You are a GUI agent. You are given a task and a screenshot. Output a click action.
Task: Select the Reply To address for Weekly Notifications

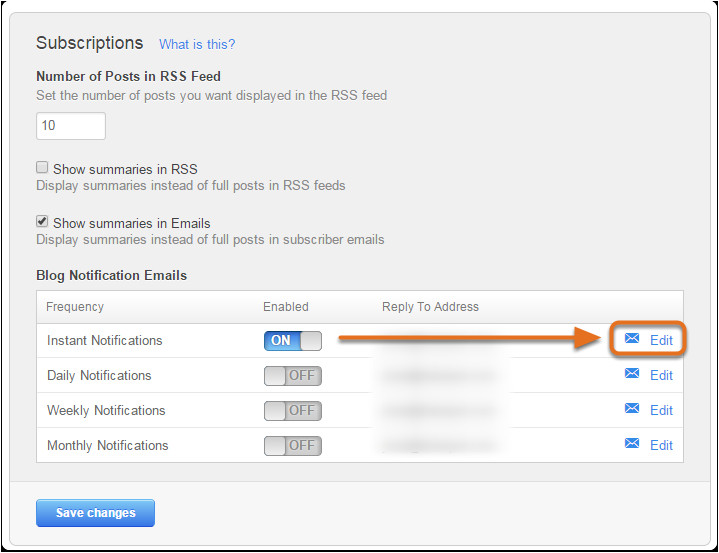(440, 411)
